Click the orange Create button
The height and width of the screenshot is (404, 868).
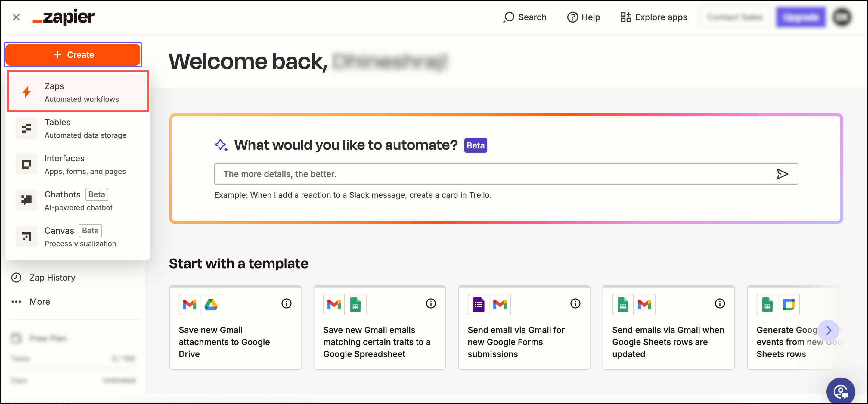click(73, 54)
